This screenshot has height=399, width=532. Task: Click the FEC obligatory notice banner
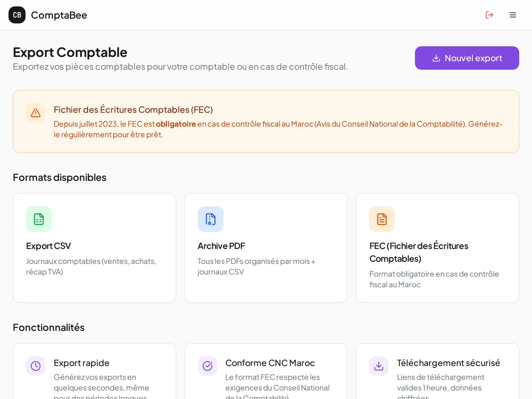coord(266,121)
